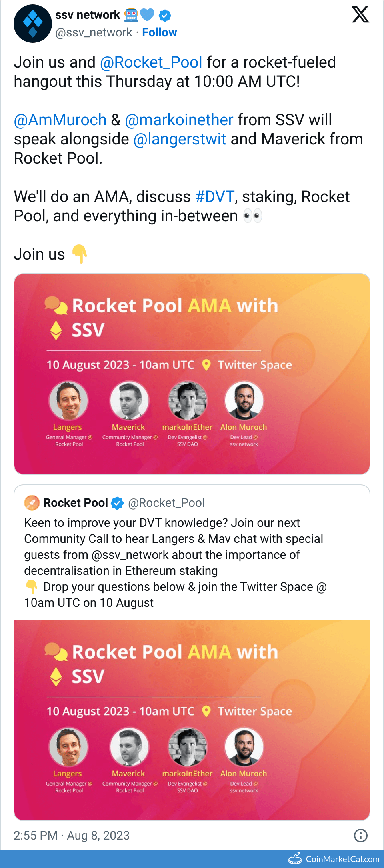384x868 pixels.
Task: Click the blue verified badge beside ssv network
Action: pyautogui.click(x=165, y=16)
